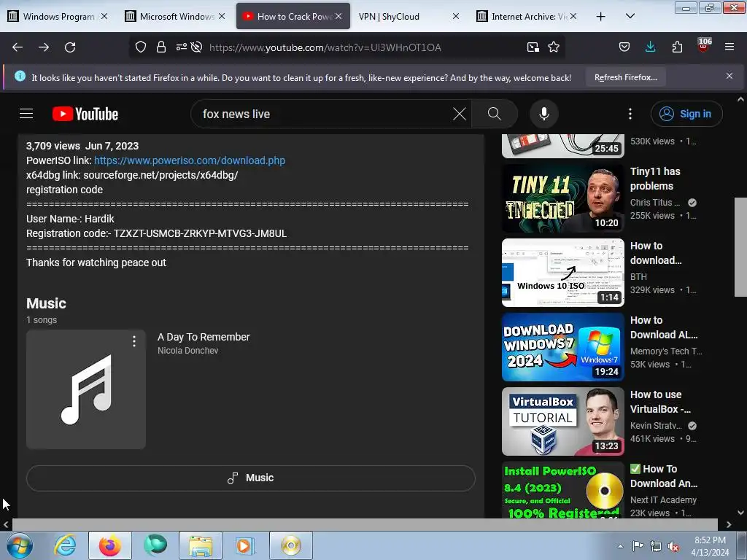Open the Download Windows 7 2024 thumbnail
This screenshot has height=560, width=747.
click(562, 347)
